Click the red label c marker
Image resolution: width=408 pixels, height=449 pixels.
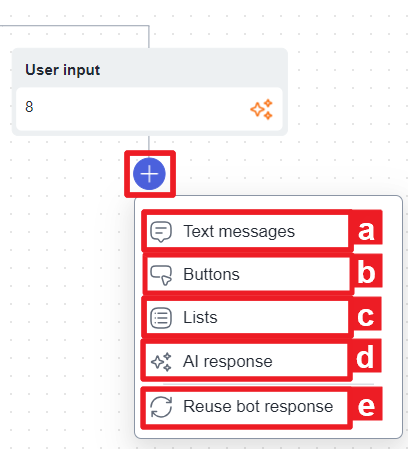tap(365, 316)
